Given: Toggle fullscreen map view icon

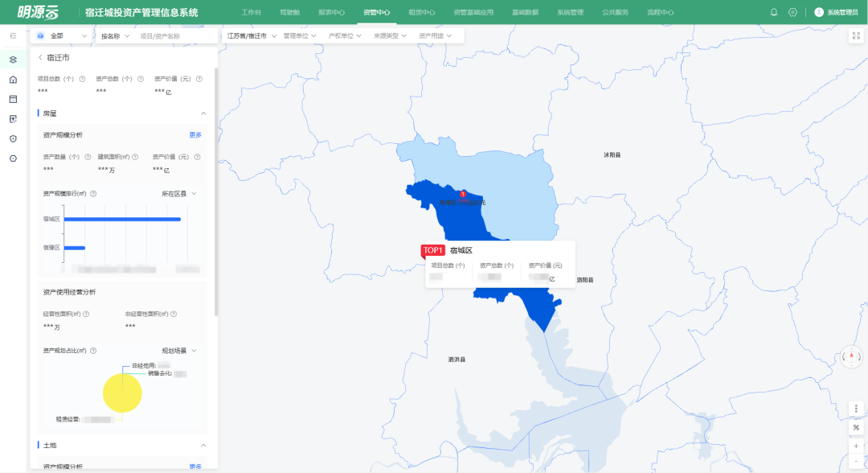Looking at the screenshot, I should pos(855,35).
